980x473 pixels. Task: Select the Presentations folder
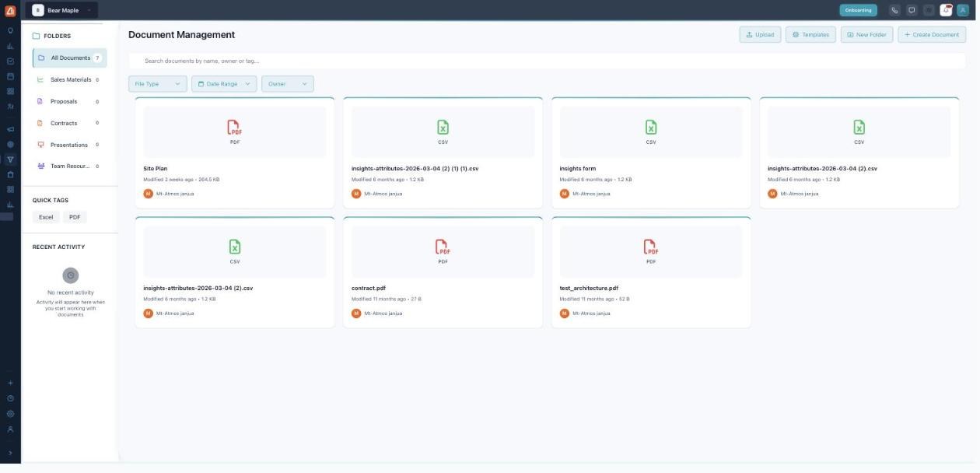pos(69,145)
